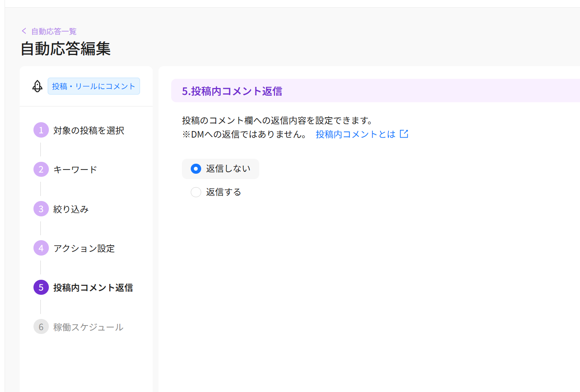Click the greyed step 6 number circle
This screenshot has height=392, width=580.
(x=41, y=327)
